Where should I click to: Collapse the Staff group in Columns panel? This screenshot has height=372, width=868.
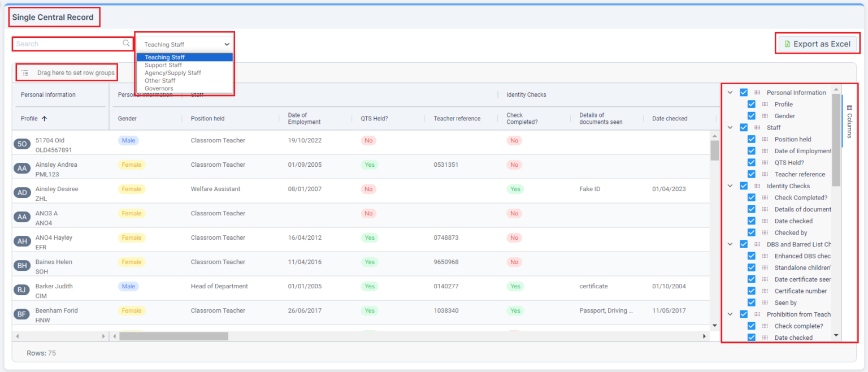[x=730, y=127]
